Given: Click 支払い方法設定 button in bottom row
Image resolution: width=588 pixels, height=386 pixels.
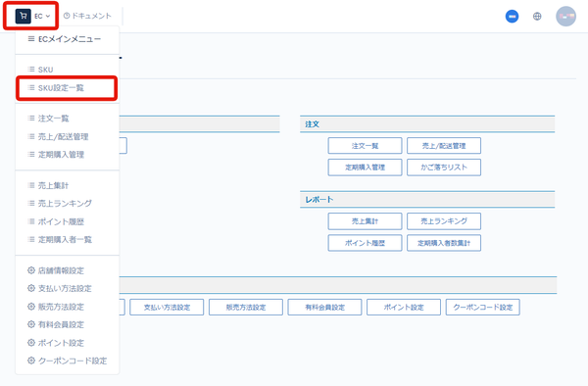Looking at the screenshot, I should click(x=167, y=308).
